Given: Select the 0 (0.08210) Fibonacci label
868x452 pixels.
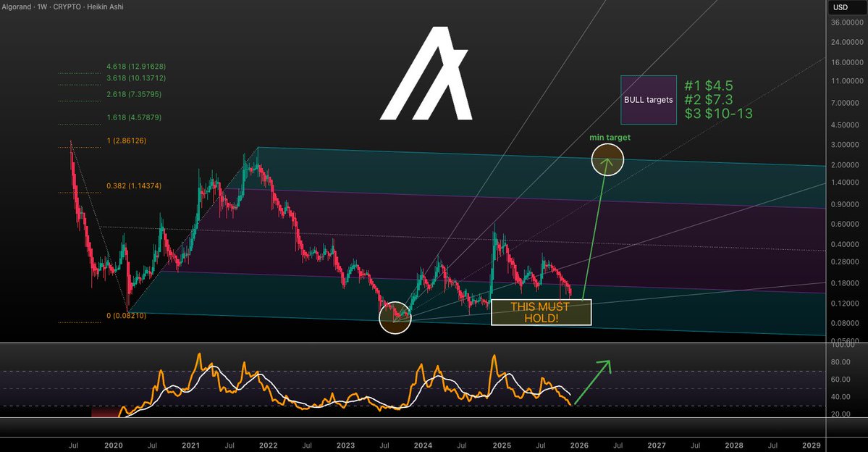Looking at the screenshot, I should (126, 316).
